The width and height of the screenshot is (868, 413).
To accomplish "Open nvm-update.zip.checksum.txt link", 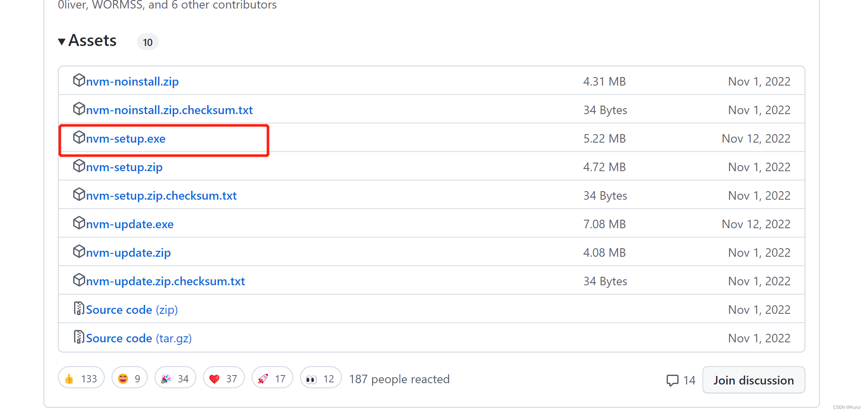I will 166,281.
